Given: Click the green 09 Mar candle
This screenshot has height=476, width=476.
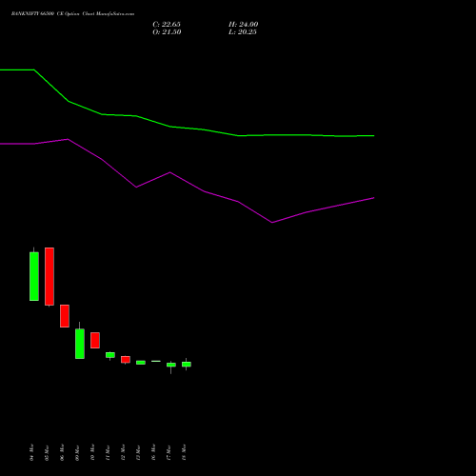Looking at the screenshot, I should point(80,344).
